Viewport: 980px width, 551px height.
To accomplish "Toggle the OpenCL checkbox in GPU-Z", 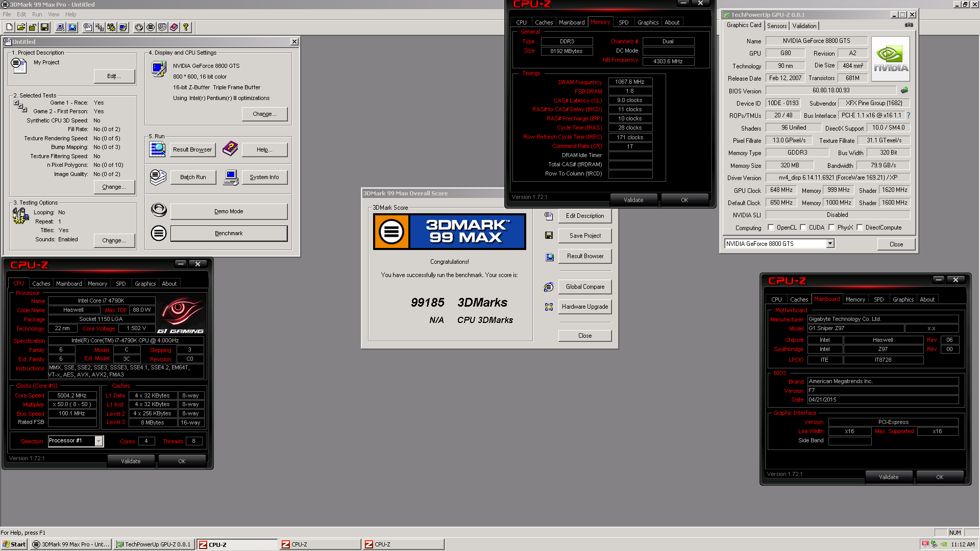I will (771, 228).
